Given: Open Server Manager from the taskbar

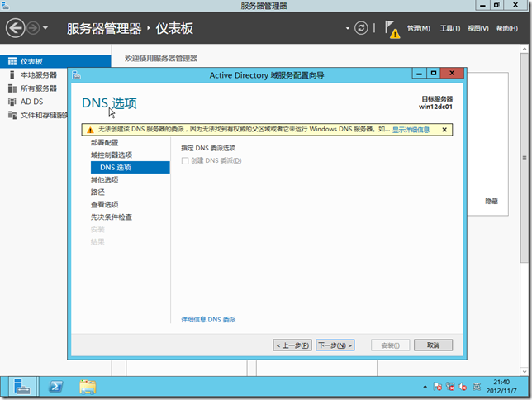Looking at the screenshot, I should (x=22, y=387).
